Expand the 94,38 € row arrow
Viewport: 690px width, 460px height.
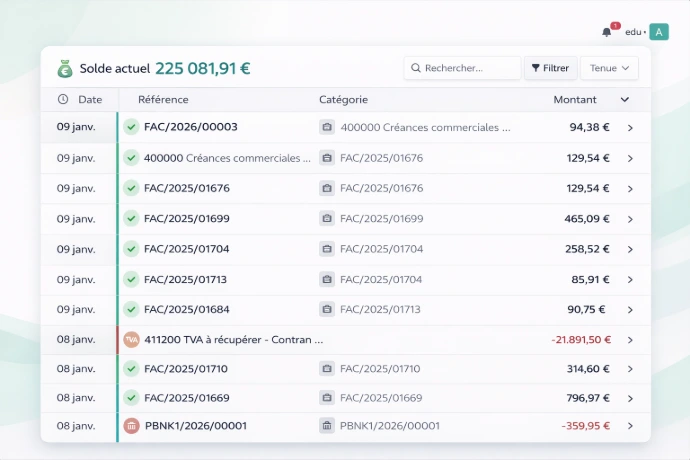630,128
